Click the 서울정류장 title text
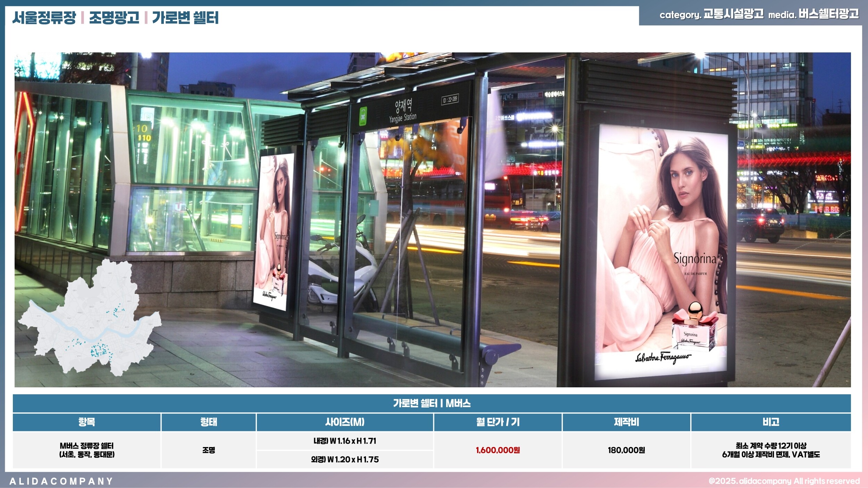Viewport: 868px width, 488px height. 44,17
